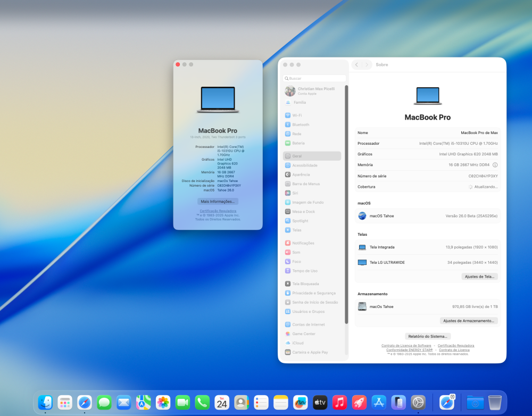
Task: Select Geral in settings sidebar
Action: (x=312, y=156)
